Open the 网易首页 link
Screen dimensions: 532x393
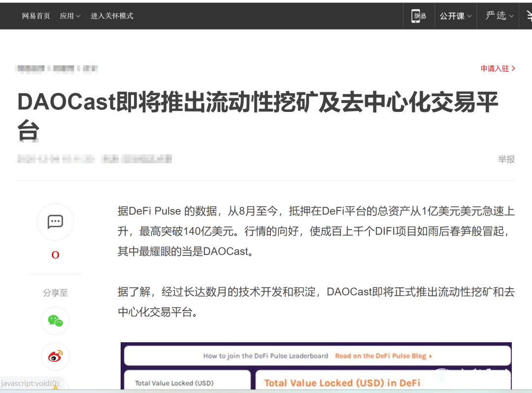tap(36, 16)
